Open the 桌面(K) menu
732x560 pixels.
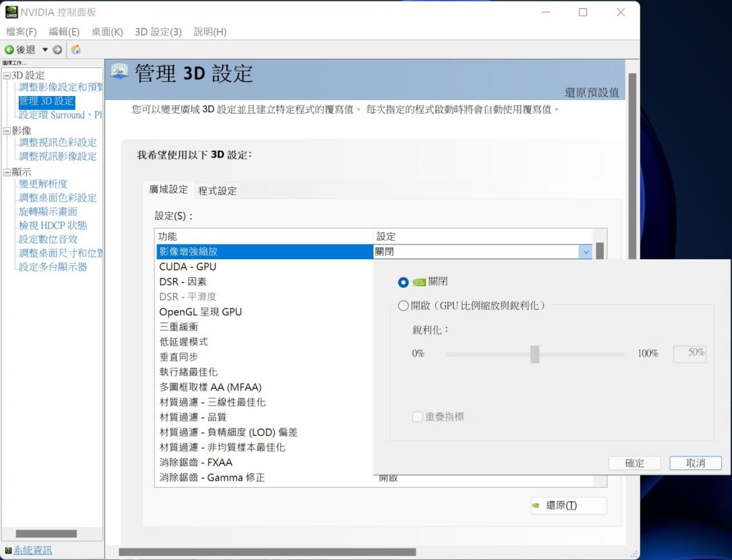(107, 32)
